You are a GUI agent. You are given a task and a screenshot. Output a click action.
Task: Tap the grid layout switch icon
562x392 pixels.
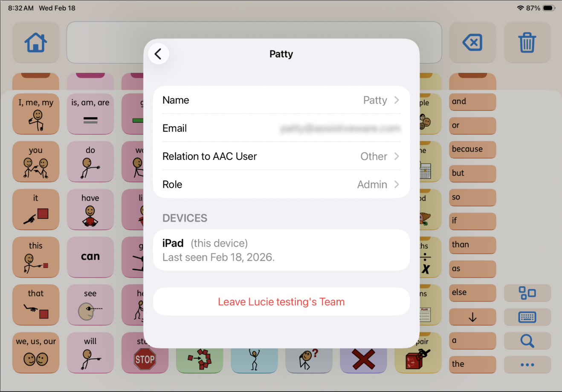click(527, 293)
